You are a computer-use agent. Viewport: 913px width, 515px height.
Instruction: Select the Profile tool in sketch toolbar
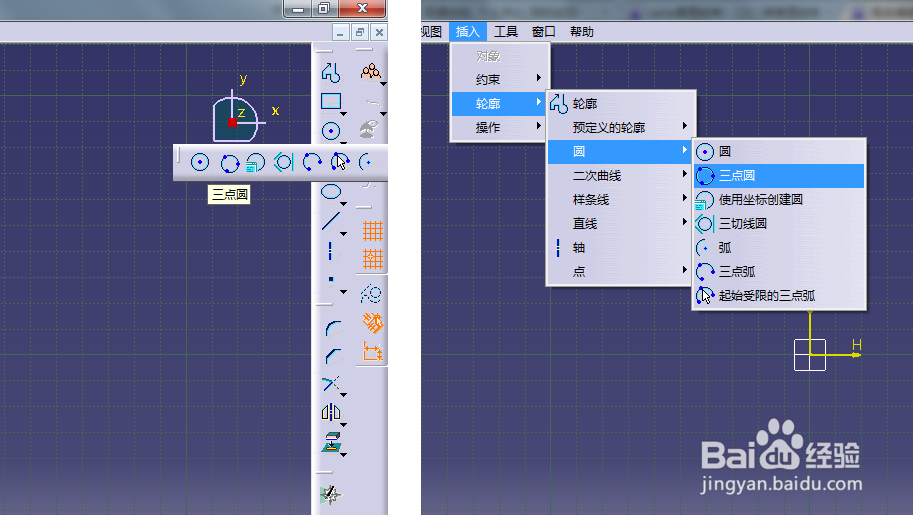(x=331, y=72)
